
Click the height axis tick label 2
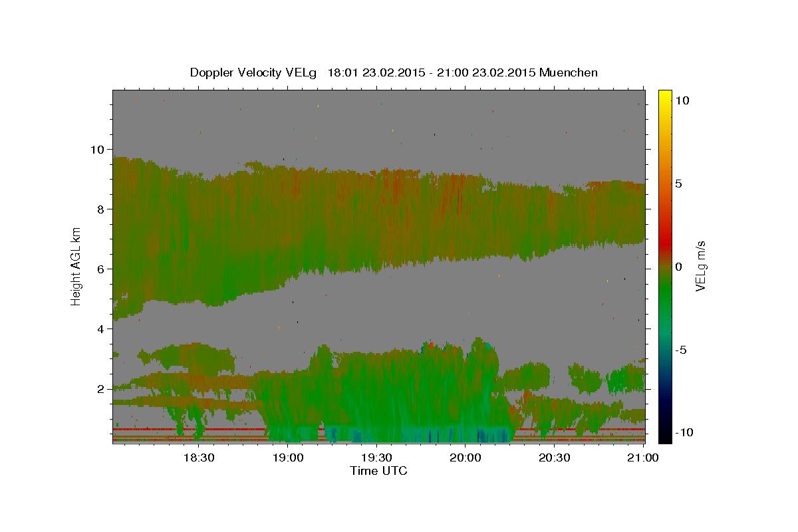(101, 388)
